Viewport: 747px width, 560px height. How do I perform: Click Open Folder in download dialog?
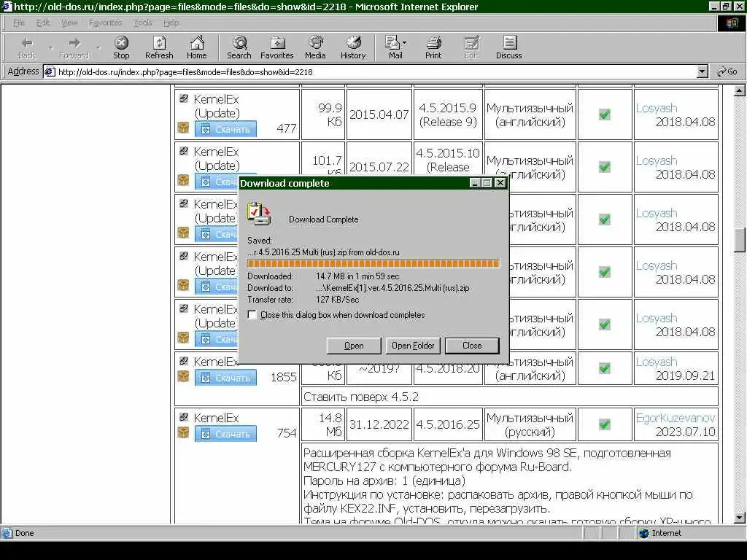(x=413, y=346)
